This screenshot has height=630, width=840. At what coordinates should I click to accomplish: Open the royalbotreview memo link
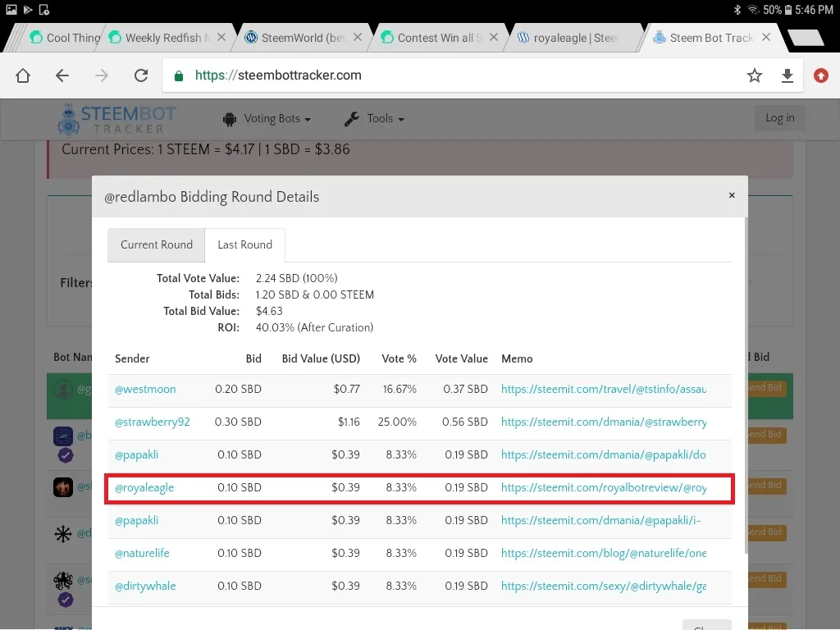(604, 488)
